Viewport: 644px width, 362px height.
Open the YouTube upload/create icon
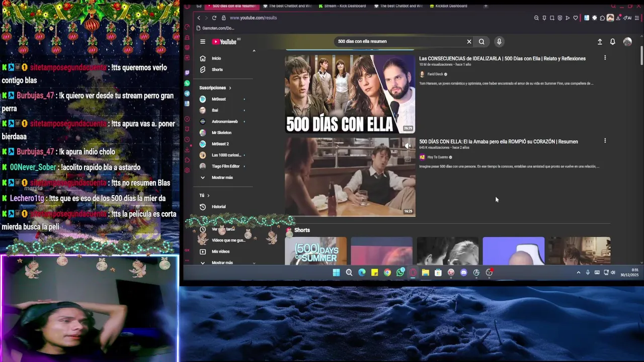coord(600,42)
